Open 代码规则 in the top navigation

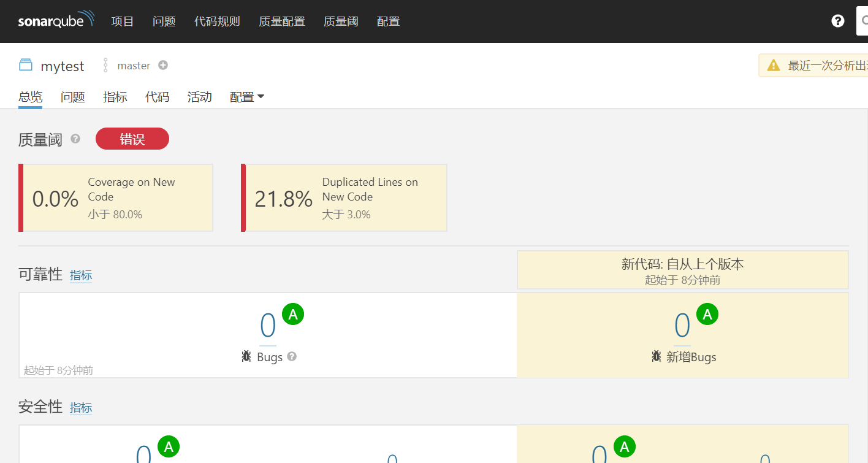coord(217,21)
